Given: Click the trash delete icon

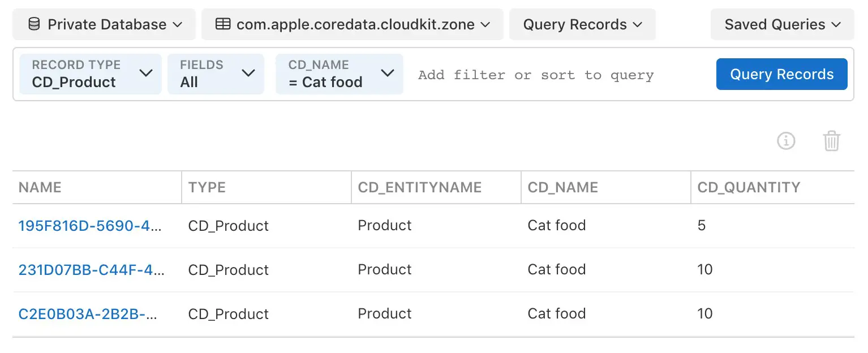Looking at the screenshot, I should (x=831, y=141).
